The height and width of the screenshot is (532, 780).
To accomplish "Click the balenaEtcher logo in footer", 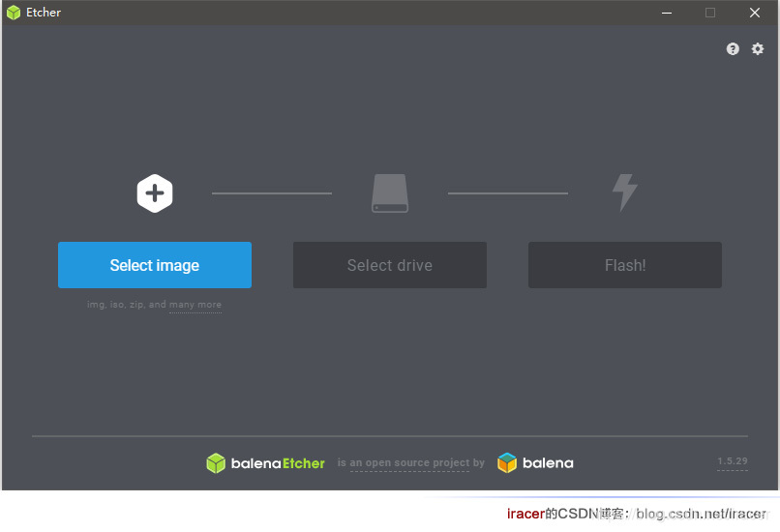I will point(265,463).
